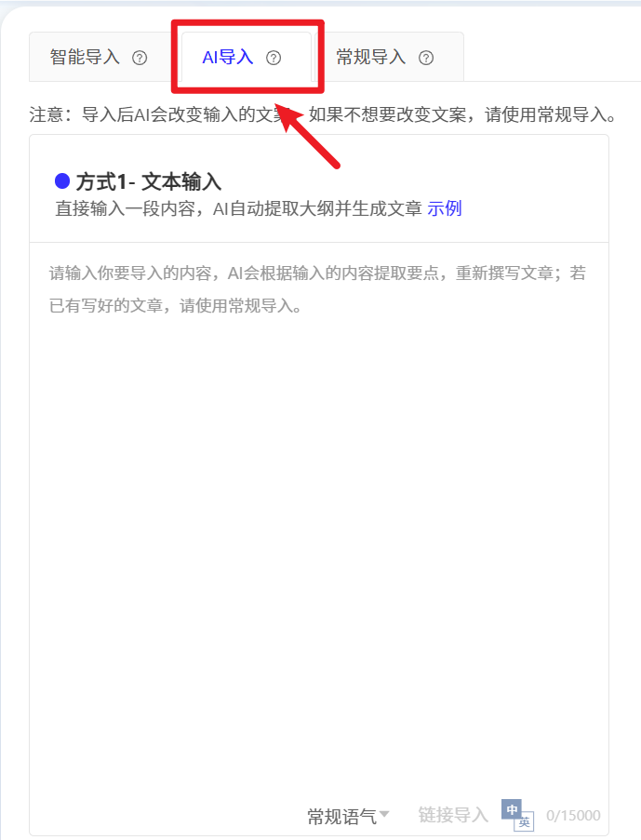
Task: Select the blue dot before 方式1
Action: pos(62,181)
